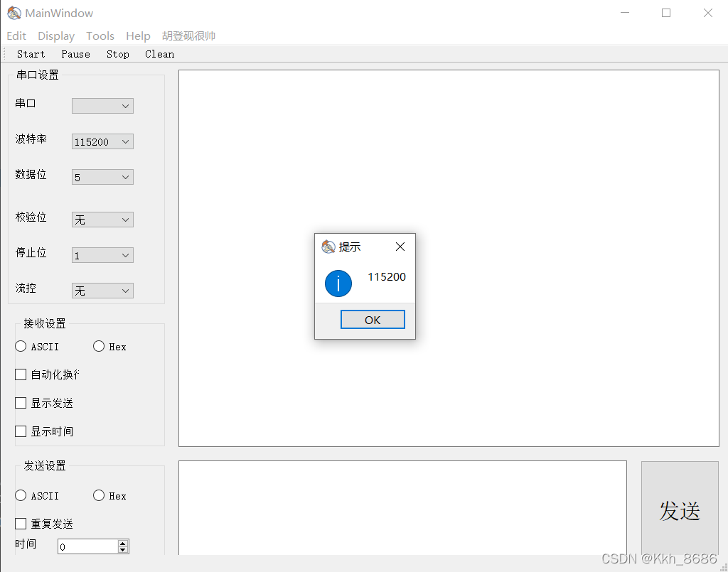Image resolution: width=728 pixels, height=572 pixels.
Task: Increase 时间 with the up arrow
Action: 123,544
